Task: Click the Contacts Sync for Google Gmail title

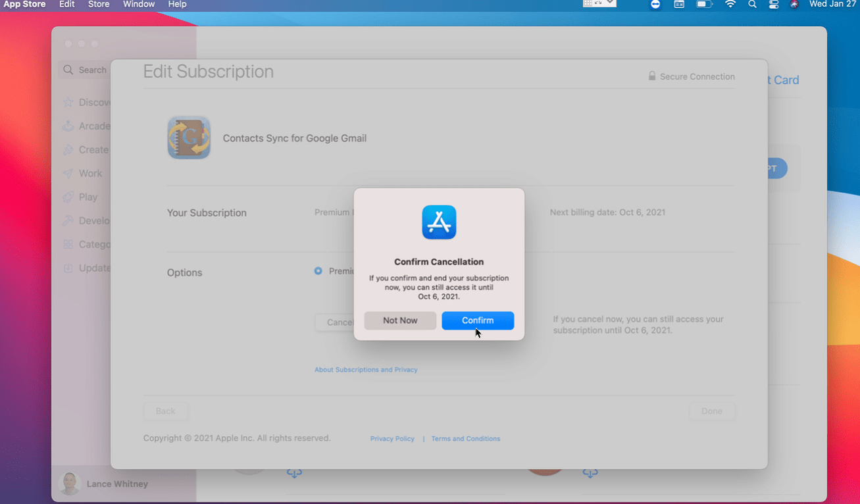Action: point(295,138)
